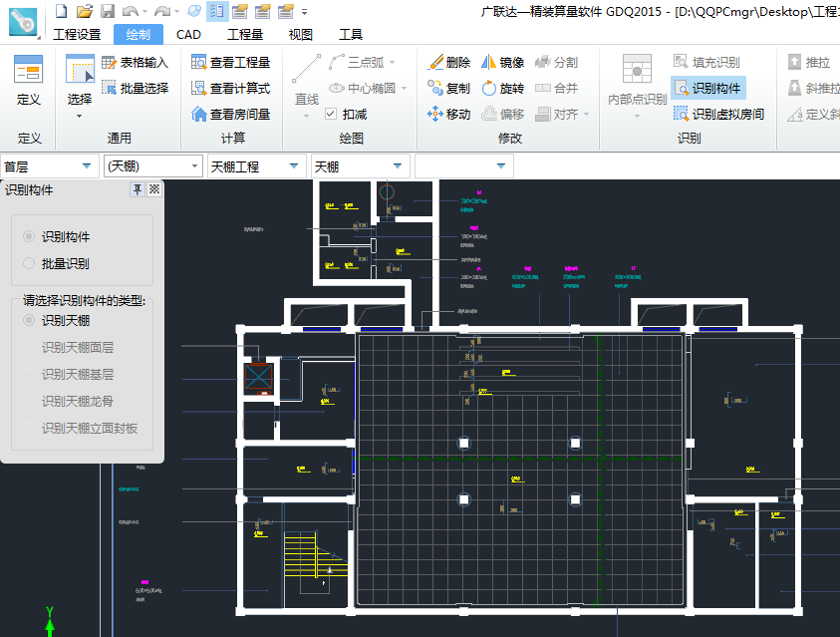The height and width of the screenshot is (637, 840).
Task: Expand the 内部点识别 dropdown arrow
Action: (x=637, y=116)
